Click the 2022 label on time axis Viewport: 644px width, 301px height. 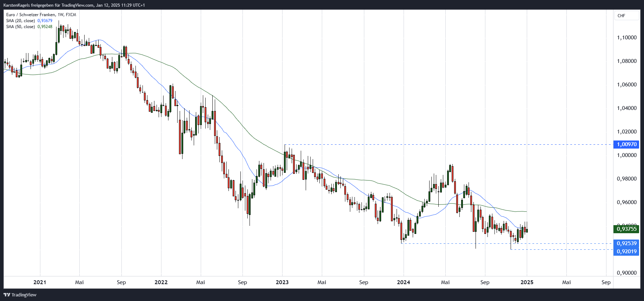pyautogui.click(x=161, y=282)
